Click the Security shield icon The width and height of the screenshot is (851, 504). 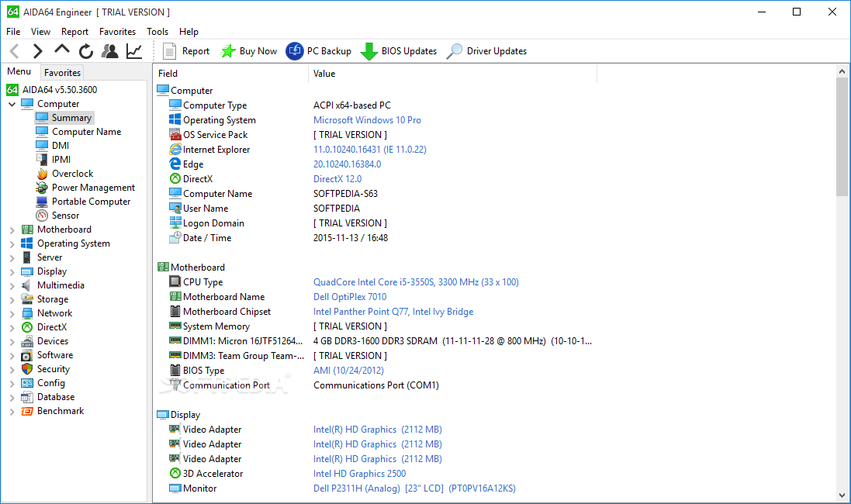[x=27, y=369]
